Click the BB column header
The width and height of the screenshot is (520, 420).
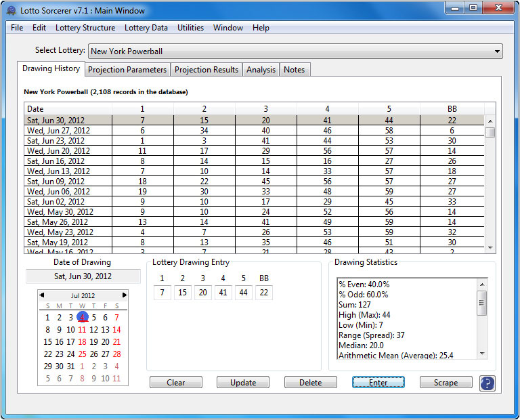[452, 109]
